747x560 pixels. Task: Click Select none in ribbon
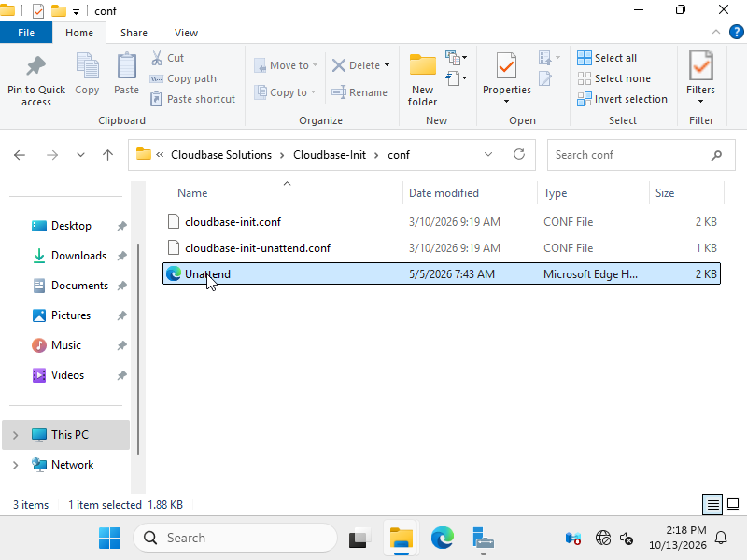point(613,78)
